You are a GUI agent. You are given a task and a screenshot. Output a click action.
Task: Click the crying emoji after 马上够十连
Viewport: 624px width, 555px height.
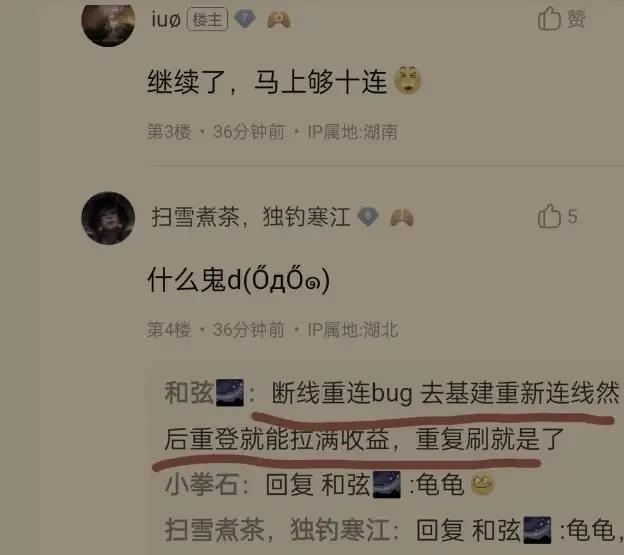coord(408,80)
